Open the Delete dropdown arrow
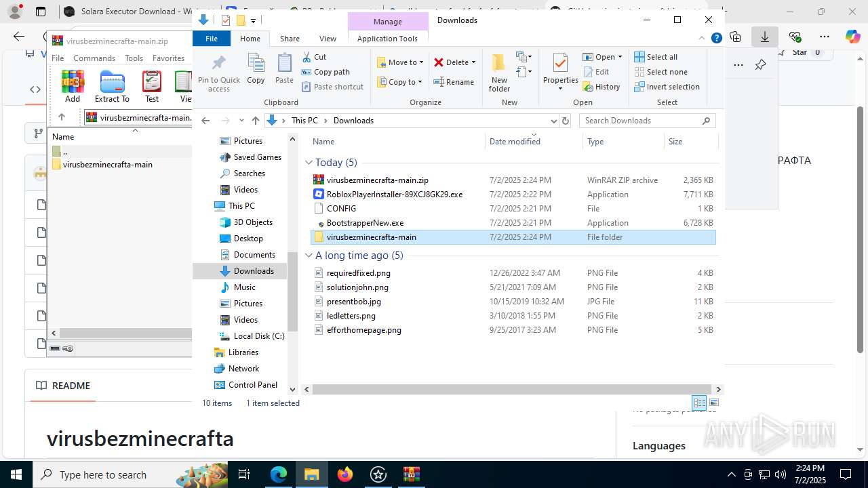Viewport: 868px width, 488px height. point(473,62)
